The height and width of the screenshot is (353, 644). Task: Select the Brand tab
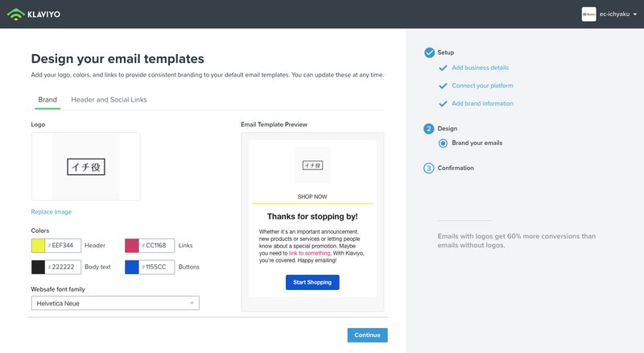click(x=47, y=100)
